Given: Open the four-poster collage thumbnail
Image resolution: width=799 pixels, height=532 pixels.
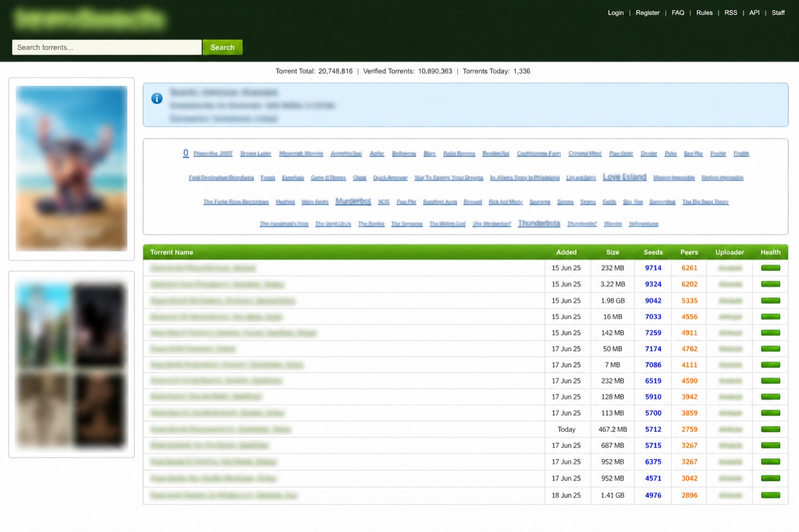Looking at the screenshot, I should coord(71,364).
